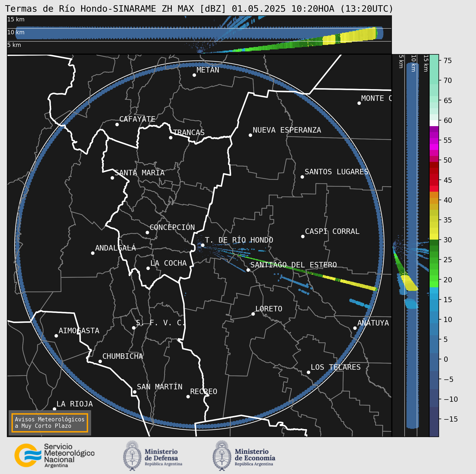The width and height of the screenshot is (476, 474).
Task: Click the −15 tick label on colorbar
Action: 451,419
